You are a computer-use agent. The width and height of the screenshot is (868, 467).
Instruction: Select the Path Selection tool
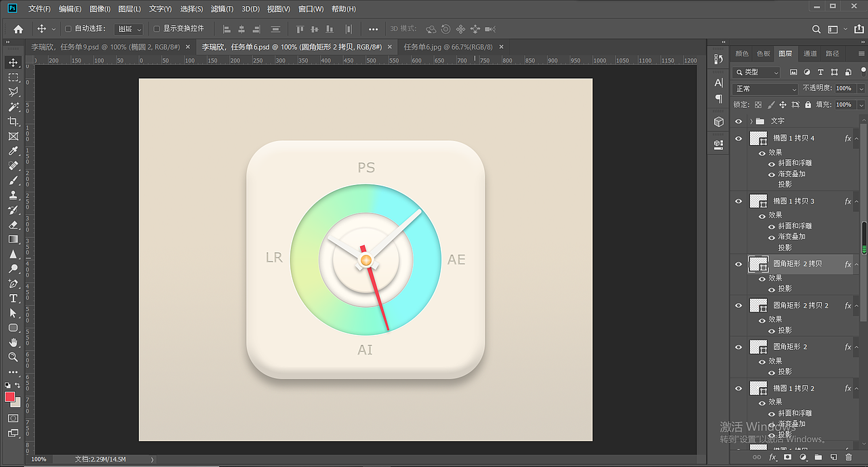[13, 313]
